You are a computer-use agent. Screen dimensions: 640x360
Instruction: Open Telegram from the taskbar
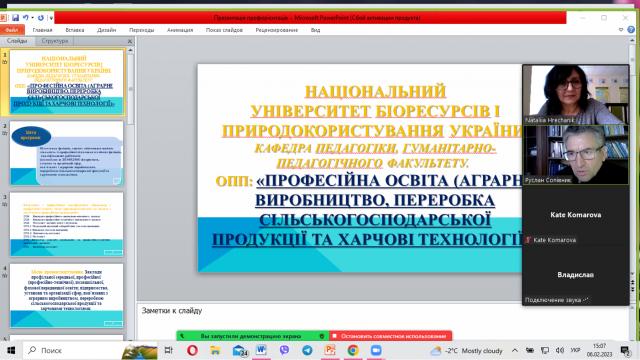click(x=307, y=351)
